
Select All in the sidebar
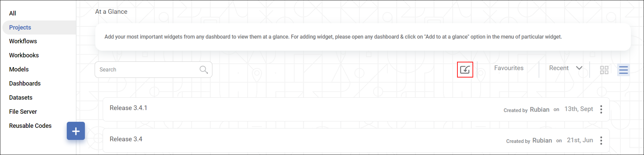coord(12,13)
